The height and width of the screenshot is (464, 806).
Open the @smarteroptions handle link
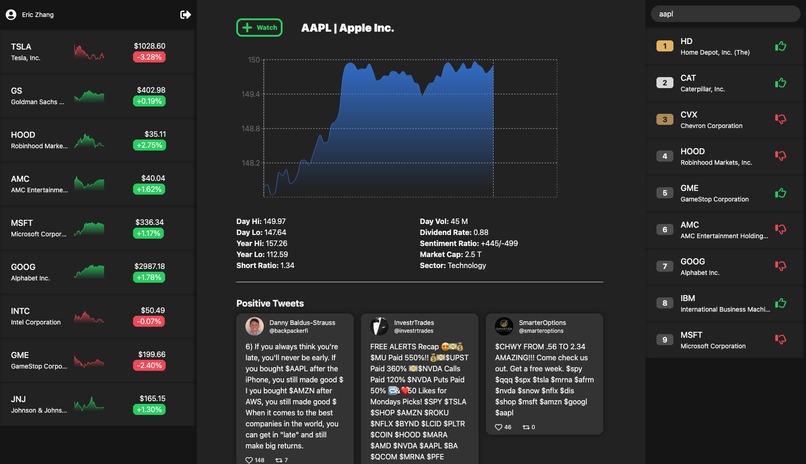tap(541, 331)
